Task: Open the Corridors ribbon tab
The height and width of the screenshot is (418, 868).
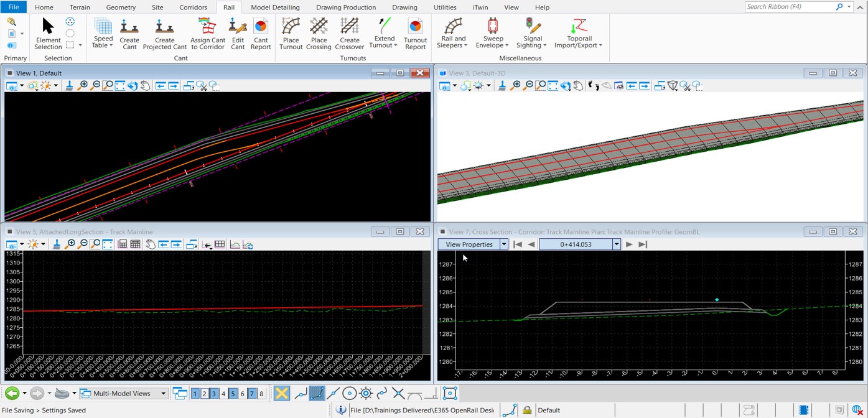Action: click(x=193, y=7)
